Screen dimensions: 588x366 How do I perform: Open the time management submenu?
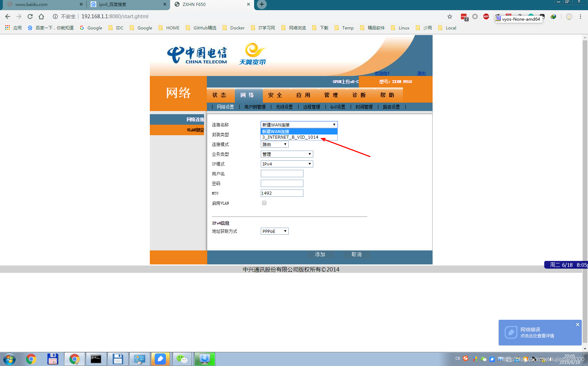click(364, 107)
